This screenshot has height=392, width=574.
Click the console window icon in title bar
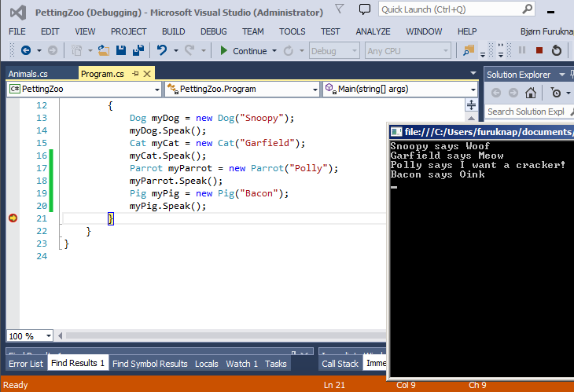[396, 132]
